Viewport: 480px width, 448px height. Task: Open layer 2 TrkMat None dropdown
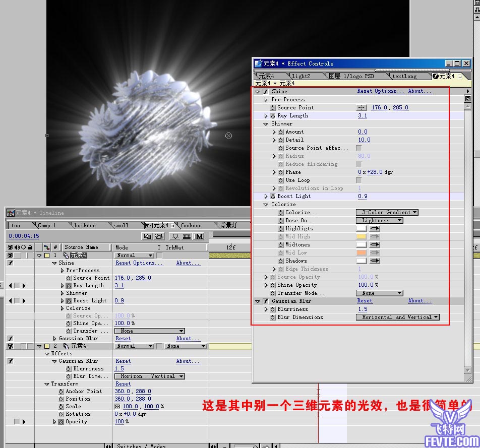coord(186,346)
